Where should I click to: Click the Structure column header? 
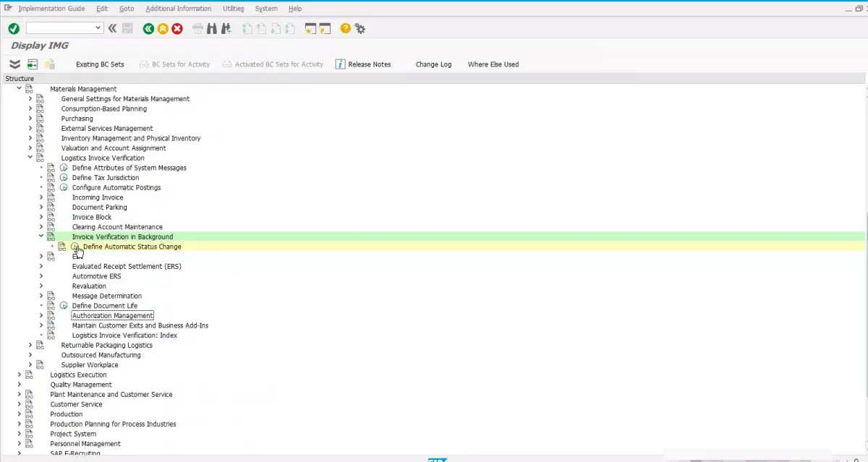(x=20, y=79)
